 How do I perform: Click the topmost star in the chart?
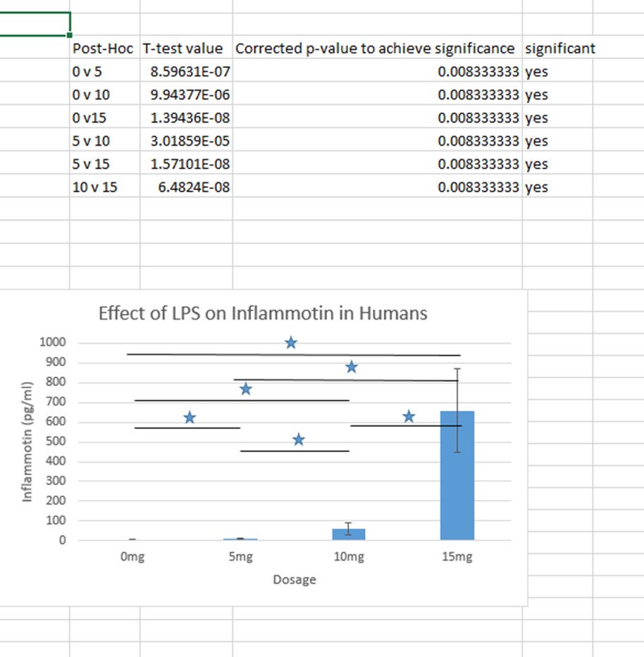pyautogui.click(x=291, y=343)
